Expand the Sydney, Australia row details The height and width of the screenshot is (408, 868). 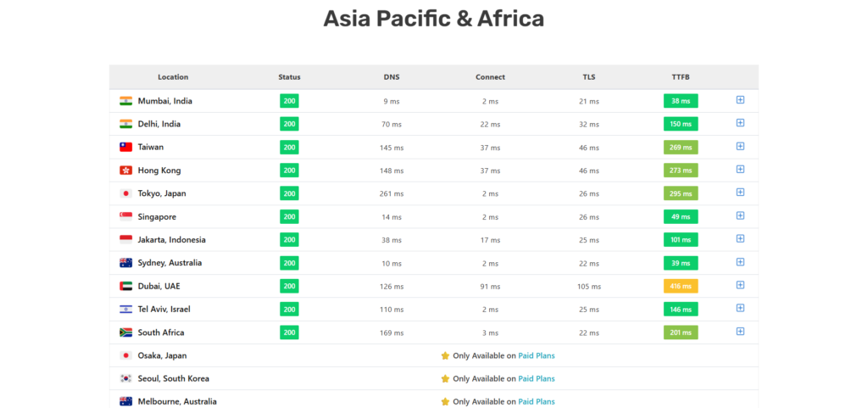740,262
